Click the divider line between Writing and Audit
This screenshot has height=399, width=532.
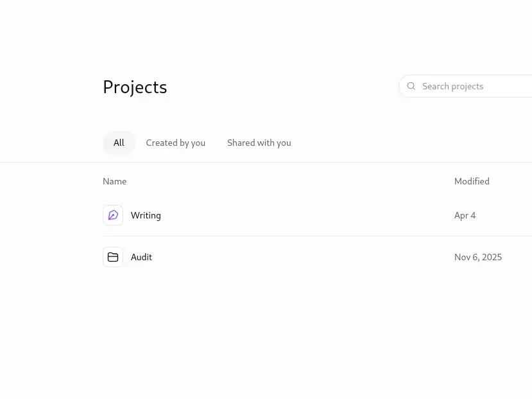(x=317, y=236)
